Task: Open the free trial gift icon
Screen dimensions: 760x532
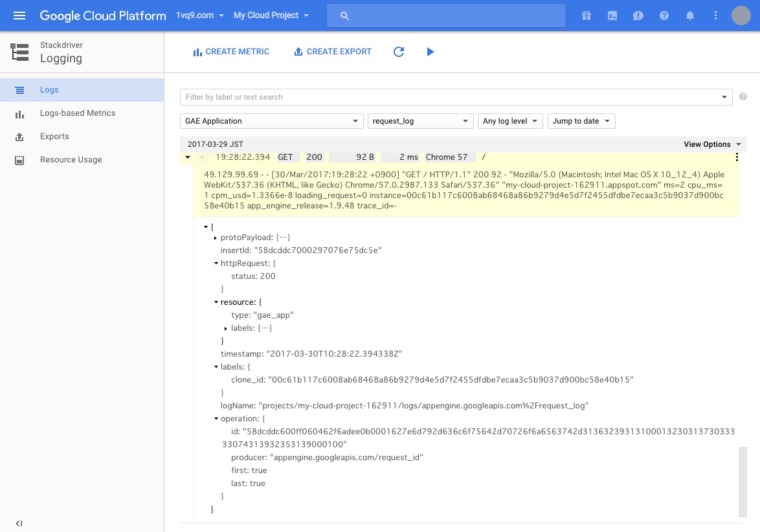Action: click(x=587, y=16)
